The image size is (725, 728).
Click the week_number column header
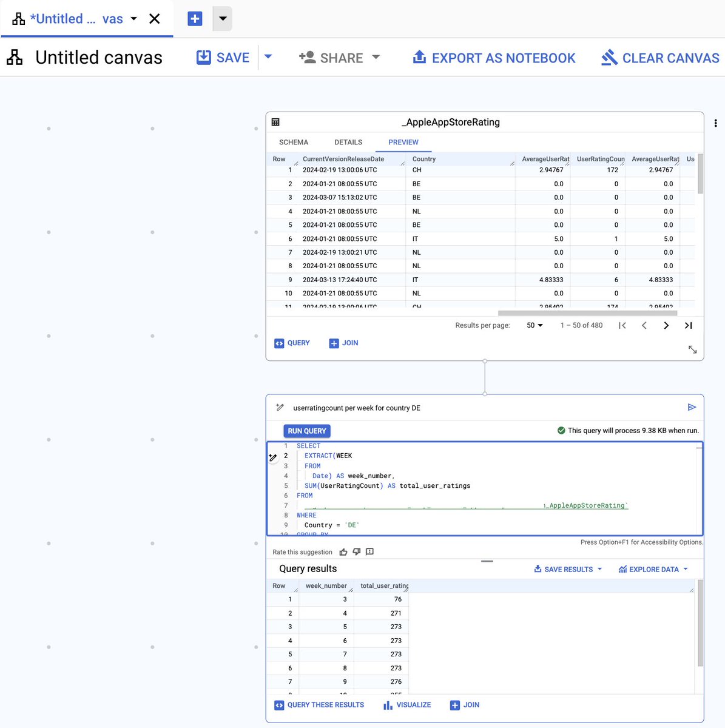(326, 585)
